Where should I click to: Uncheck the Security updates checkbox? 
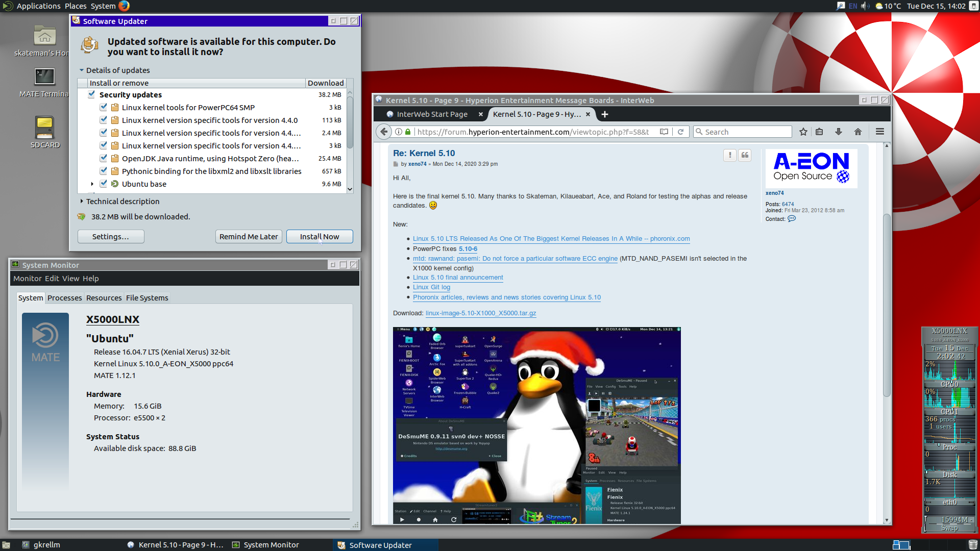(91, 94)
